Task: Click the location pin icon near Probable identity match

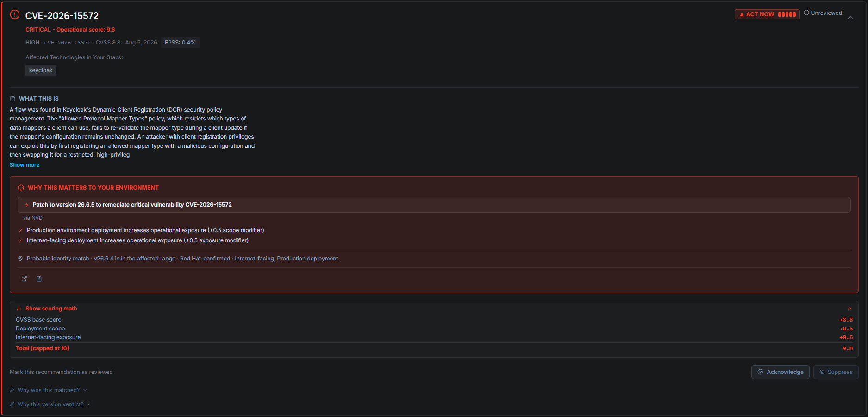Action: click(x=20, y=259)
